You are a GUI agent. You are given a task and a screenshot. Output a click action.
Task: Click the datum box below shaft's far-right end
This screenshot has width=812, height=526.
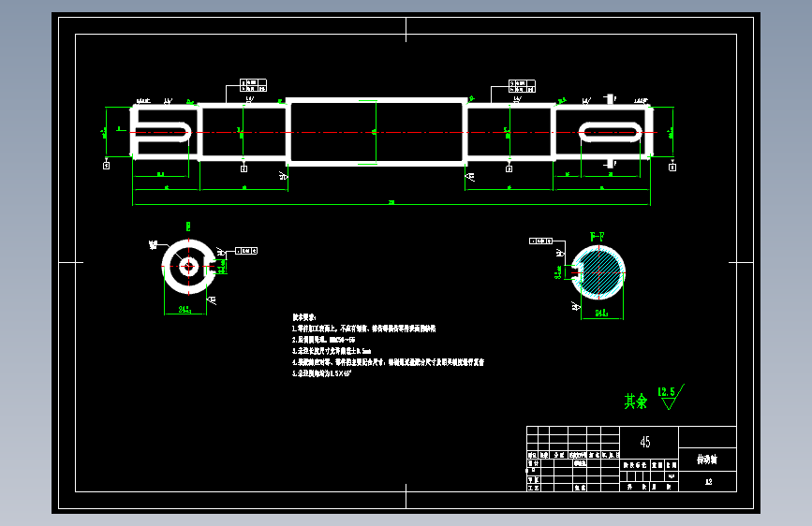(x=672, y=168)
